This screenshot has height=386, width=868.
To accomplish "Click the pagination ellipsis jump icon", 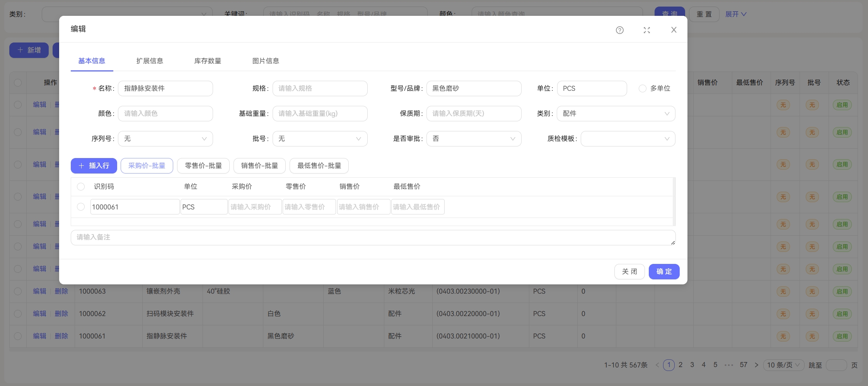I will [x=729, y=365].
